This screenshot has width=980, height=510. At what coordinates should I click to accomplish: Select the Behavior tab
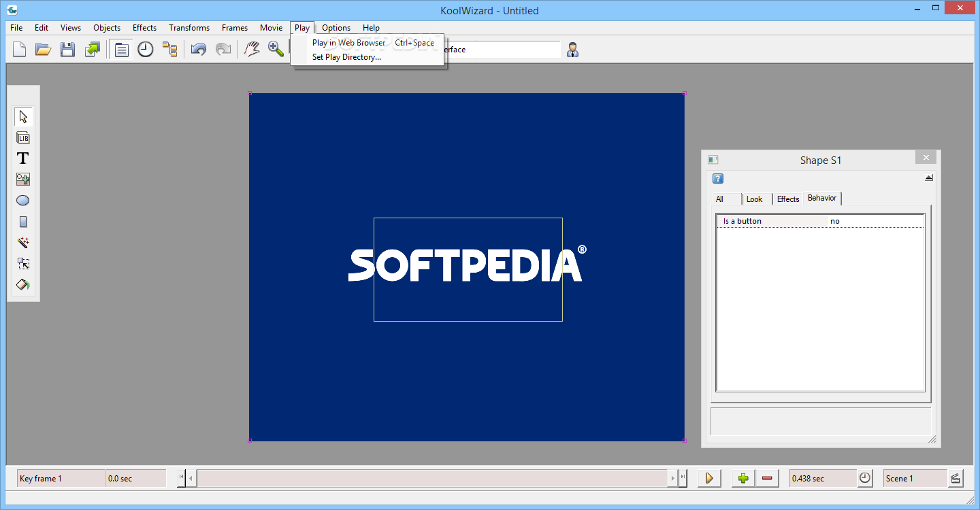[822, 198]
